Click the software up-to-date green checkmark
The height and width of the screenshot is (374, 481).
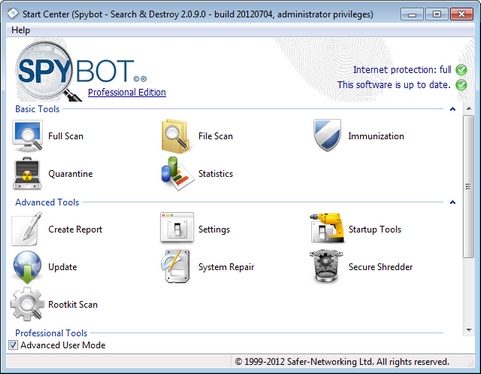[461, 85]
